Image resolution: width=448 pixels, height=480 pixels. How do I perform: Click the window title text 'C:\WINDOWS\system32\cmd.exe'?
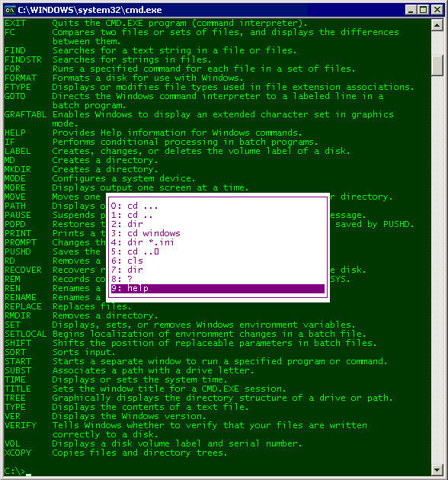[x=90, y=10]
